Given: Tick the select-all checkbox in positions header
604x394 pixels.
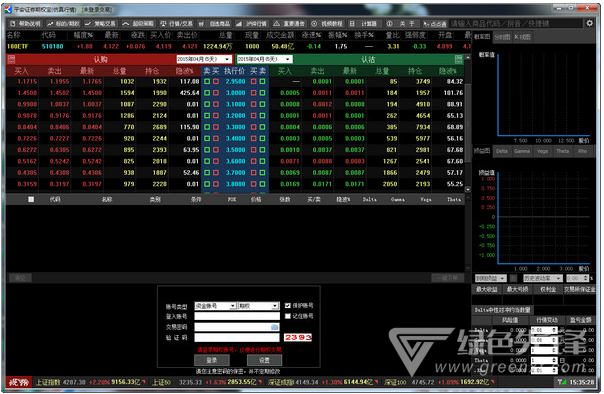Looking at the screenshot, I should 31,199.
